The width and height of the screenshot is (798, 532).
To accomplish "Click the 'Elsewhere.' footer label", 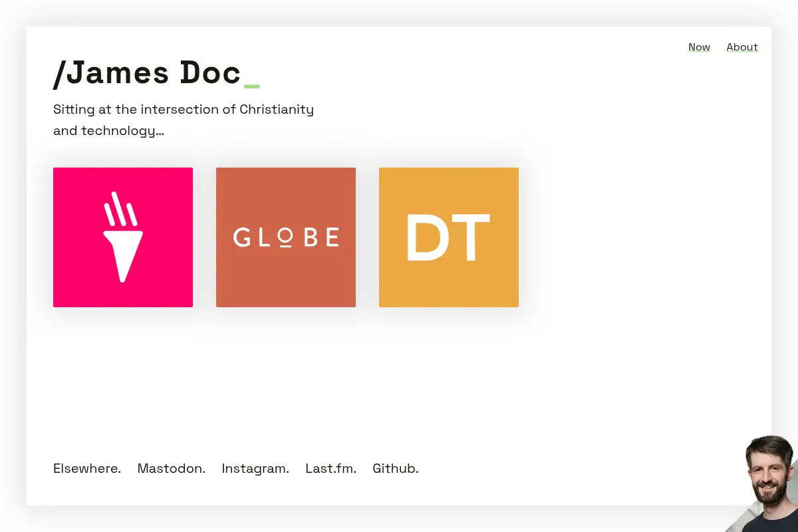I will [x=87, y=469].
